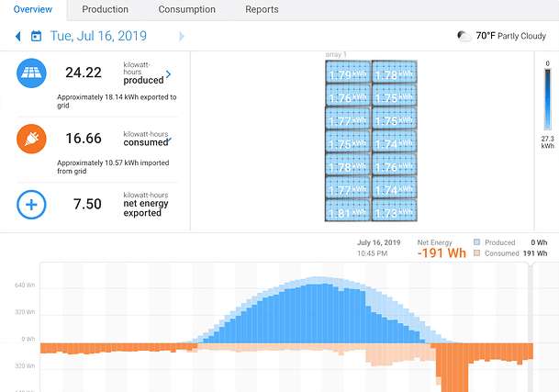
Task: Open the calendar date picker icon
Action: (36, 37)
